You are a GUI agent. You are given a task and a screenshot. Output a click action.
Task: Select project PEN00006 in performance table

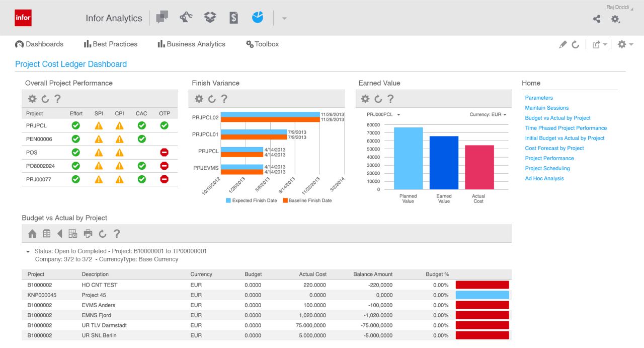[x=39, y=139]
